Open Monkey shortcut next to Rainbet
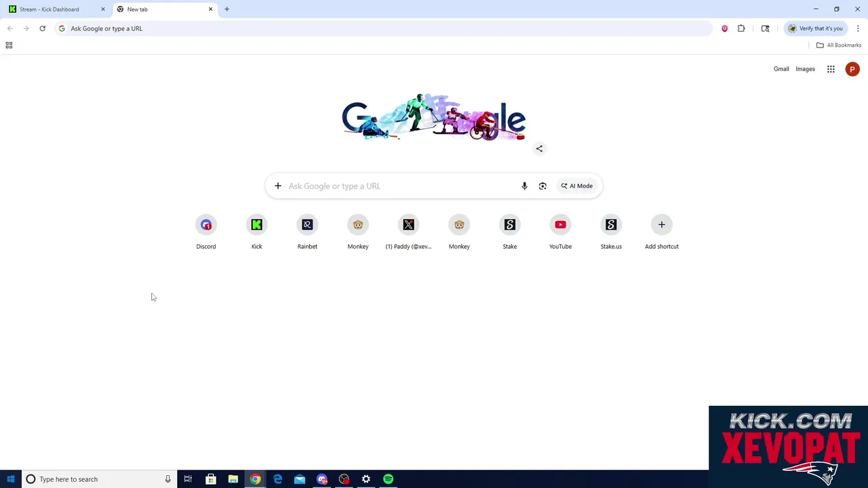This screenshot has width=868, height=488. (x=358, y=232)
